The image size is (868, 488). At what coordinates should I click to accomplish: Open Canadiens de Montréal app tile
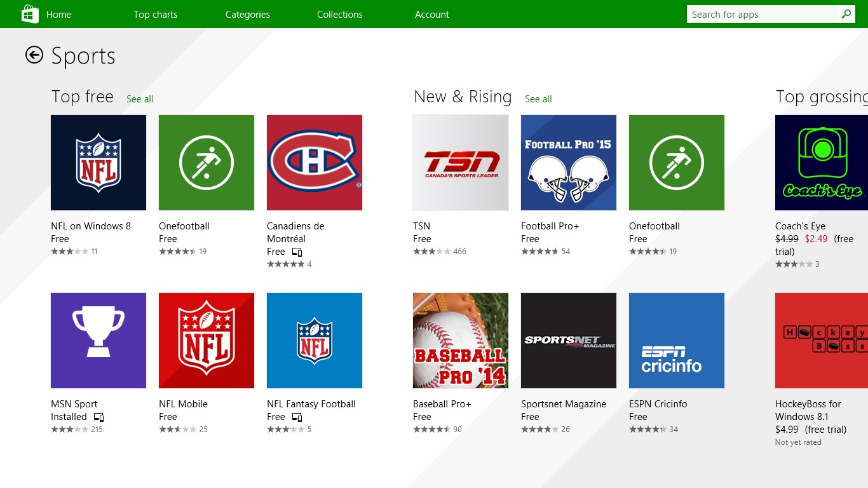click(315, 163)
